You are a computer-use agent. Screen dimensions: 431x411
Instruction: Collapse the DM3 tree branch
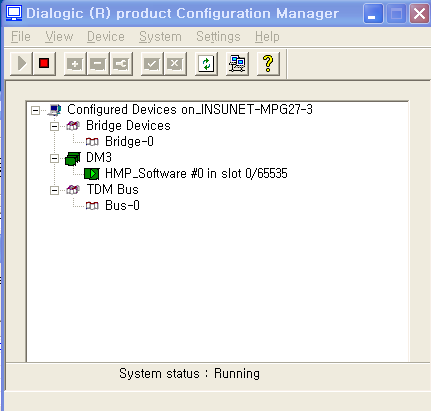click(x=54, y=158)
